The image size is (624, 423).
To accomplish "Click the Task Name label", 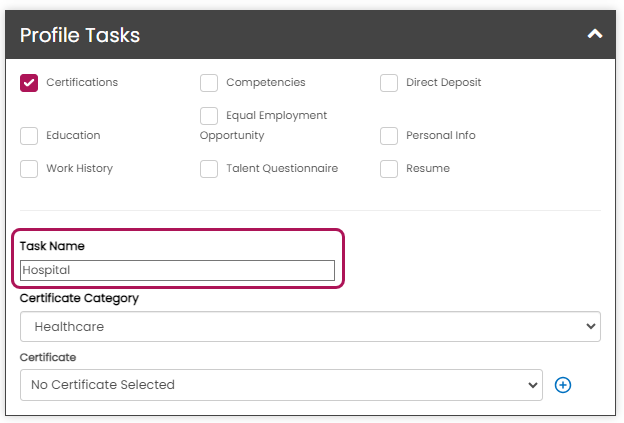I will coord(52,246).
